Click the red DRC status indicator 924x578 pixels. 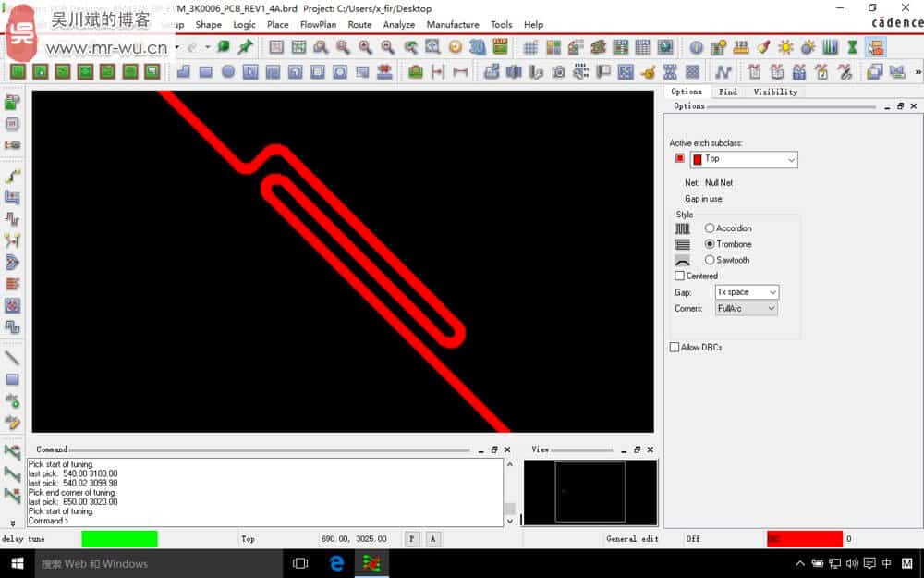(804, 538)
